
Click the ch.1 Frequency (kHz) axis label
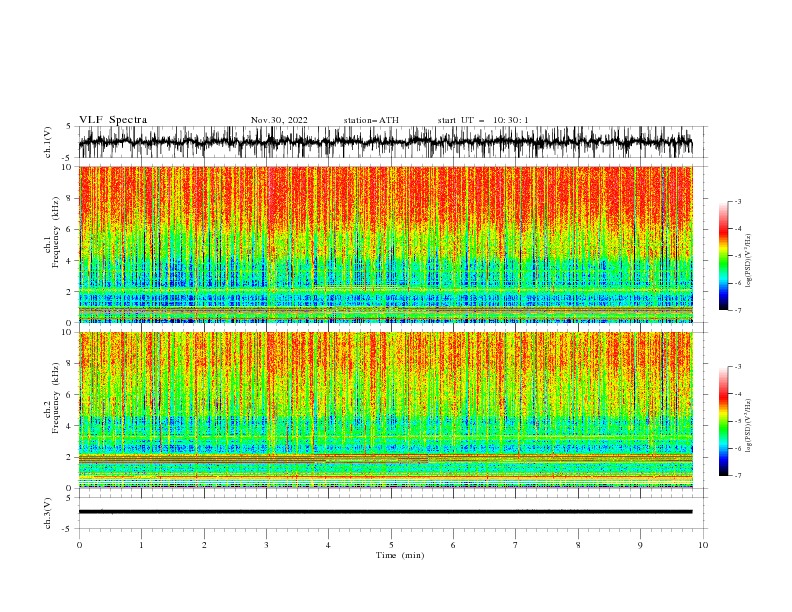(52, 232)
